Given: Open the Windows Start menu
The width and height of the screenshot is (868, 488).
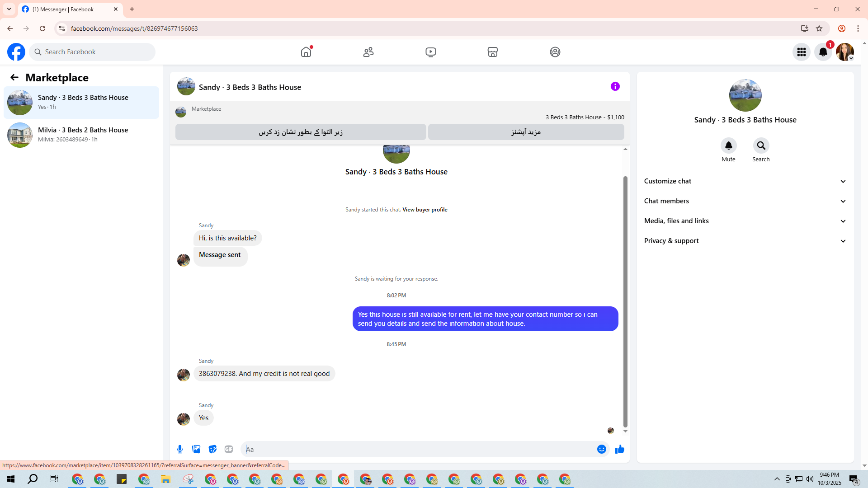Looking at the screenshot, I should pyautogui.click(x=11, y=479).
